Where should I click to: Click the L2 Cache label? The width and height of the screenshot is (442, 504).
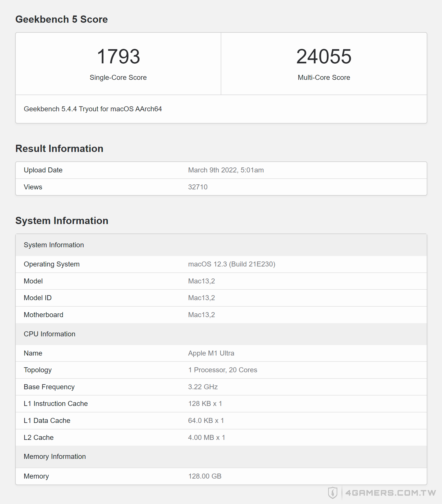point(39,438)
